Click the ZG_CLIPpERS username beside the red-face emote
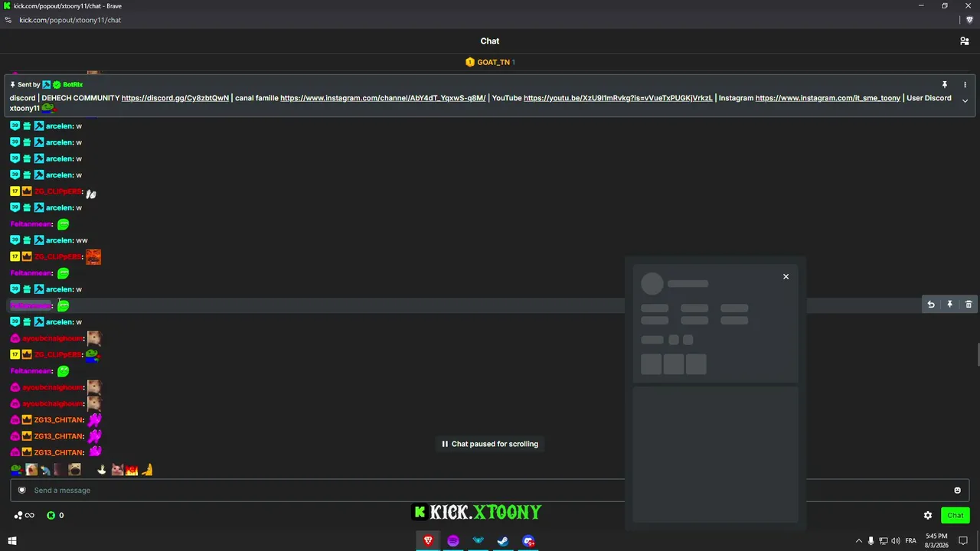Image resolution: width=980 pixels, height=551 pixels. [x=57, y=256]
